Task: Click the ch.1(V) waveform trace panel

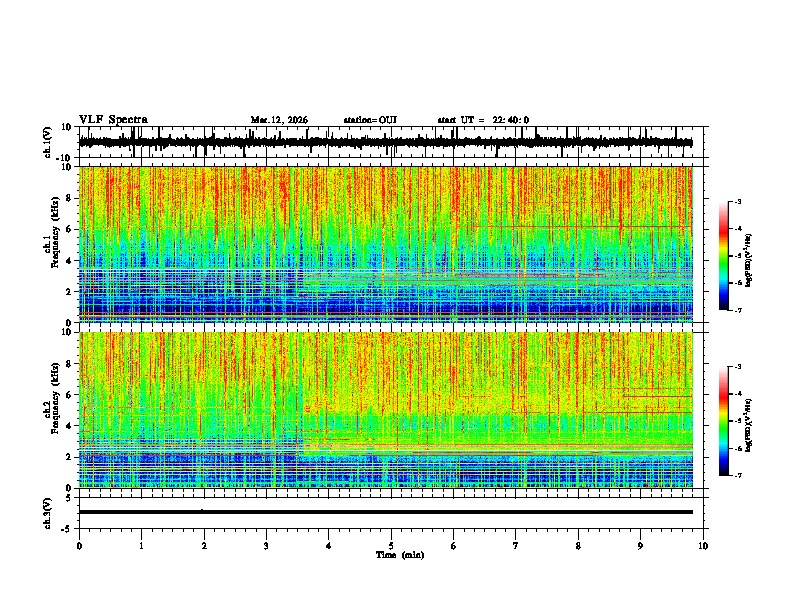Action: point(391,142)
